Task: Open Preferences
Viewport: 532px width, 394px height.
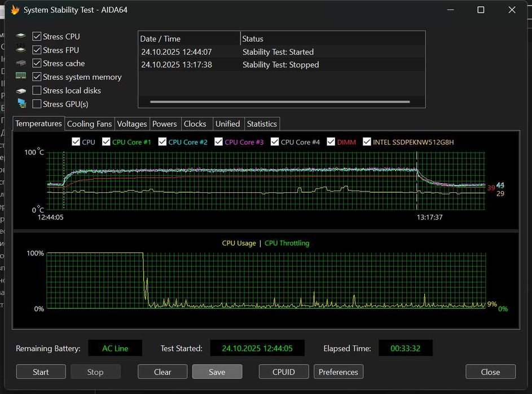Action: tap(338, 372)
